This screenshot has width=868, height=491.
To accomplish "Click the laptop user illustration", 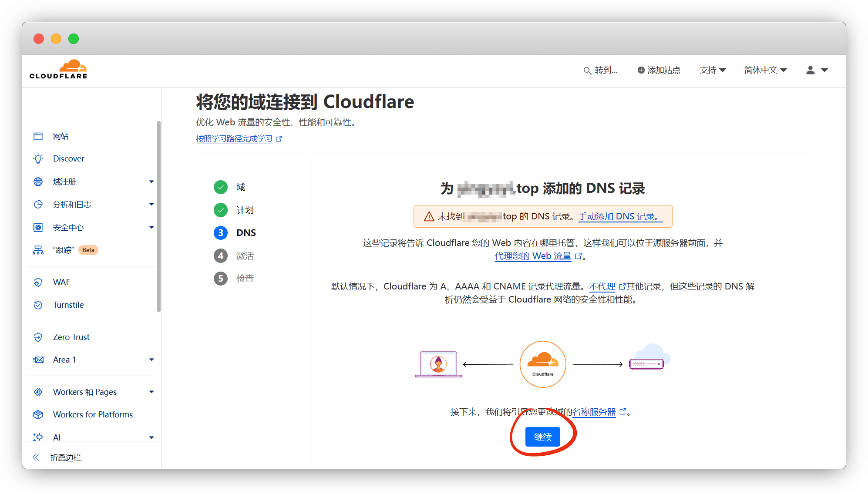I will [438, 364].
